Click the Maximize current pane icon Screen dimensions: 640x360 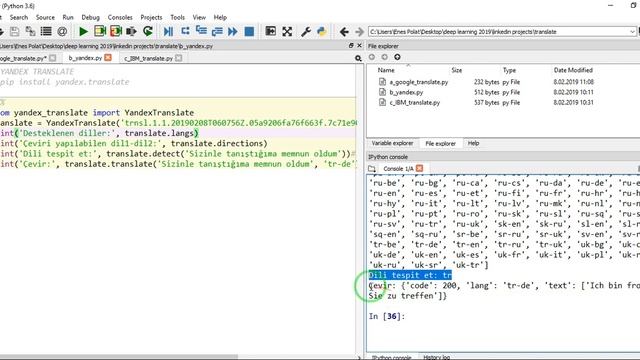[270, 31]
